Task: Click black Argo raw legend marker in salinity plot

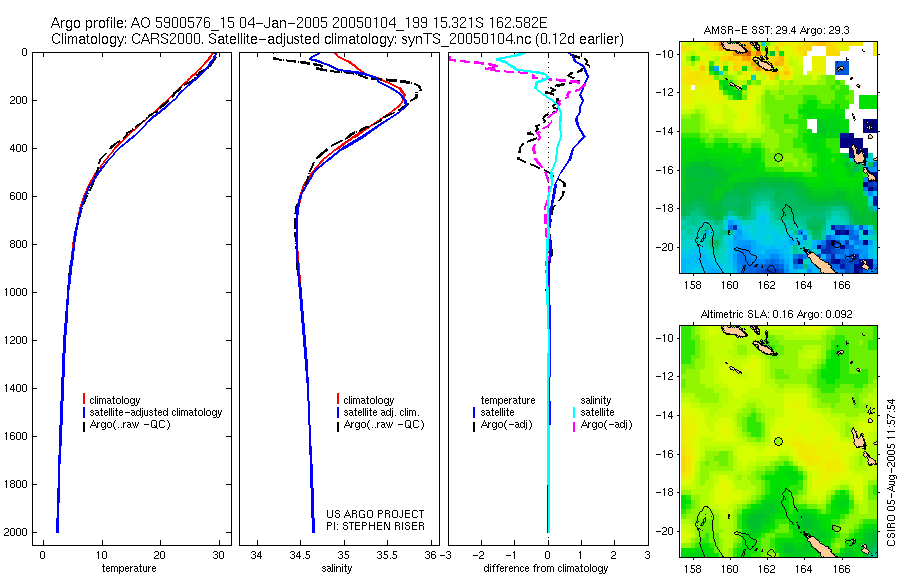Action: click(x=338, y=425)
